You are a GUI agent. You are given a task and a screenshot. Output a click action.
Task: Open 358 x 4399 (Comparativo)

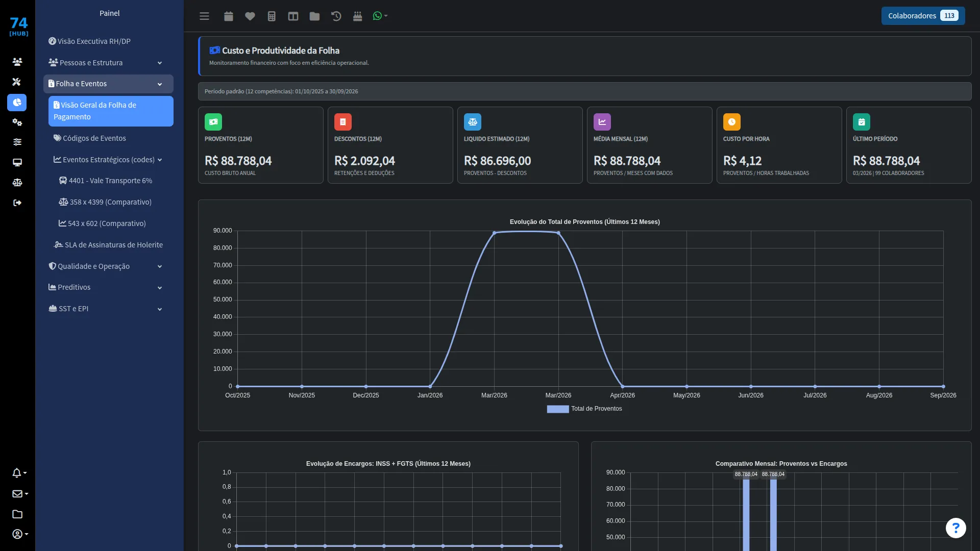113,202
